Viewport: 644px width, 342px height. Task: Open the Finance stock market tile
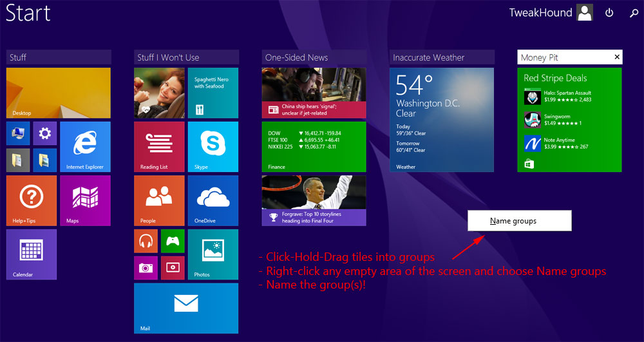pyautogui.click(x=314, y=147)
